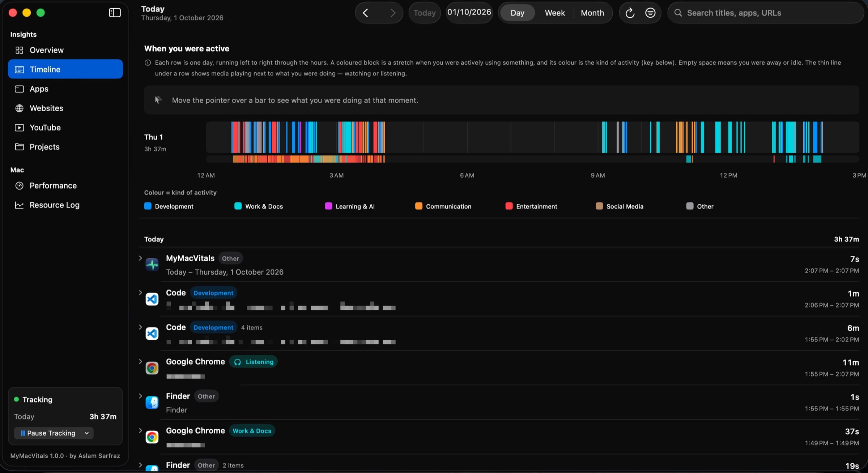Screen dimensions: 868x473
Task: Expand the Google Chrome Listening entry
Action: point(140,361)
